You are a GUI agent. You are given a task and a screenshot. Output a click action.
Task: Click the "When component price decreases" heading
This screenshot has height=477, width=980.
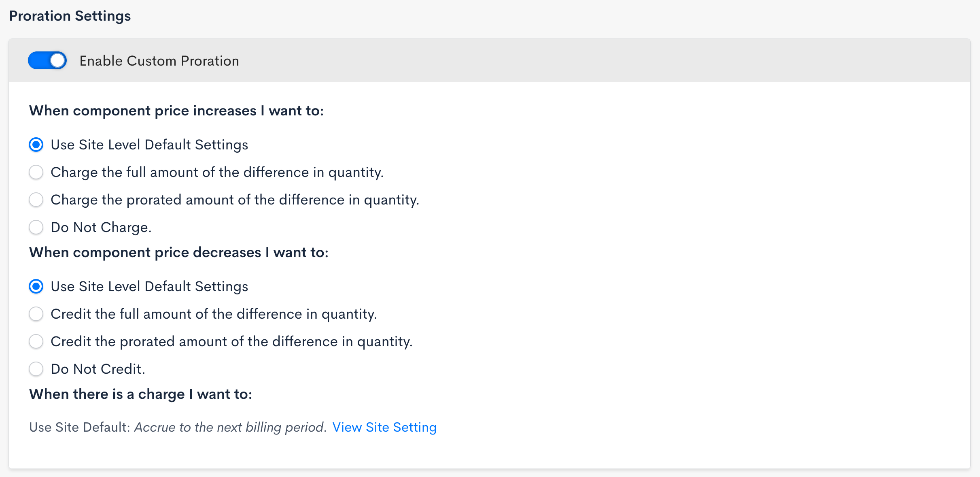[x=179, y=252]
